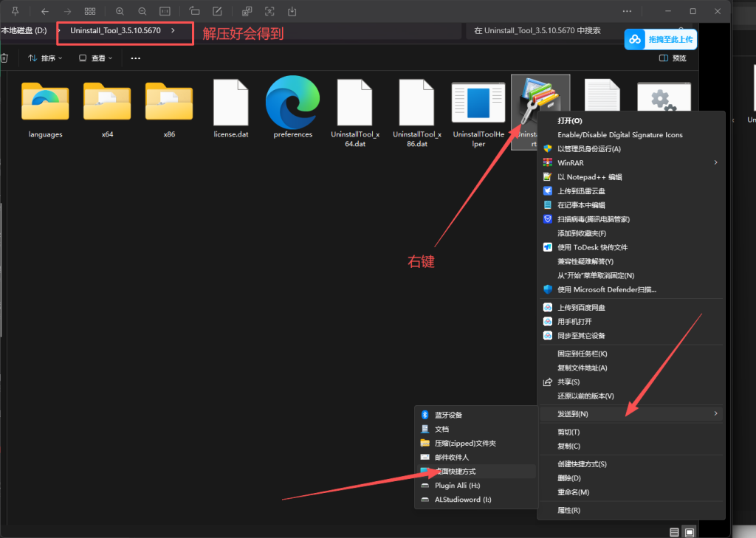The width and height of the screenshot is (756, 538).
Task: Go to the previous image in viewer
Action: click(45, 11)
